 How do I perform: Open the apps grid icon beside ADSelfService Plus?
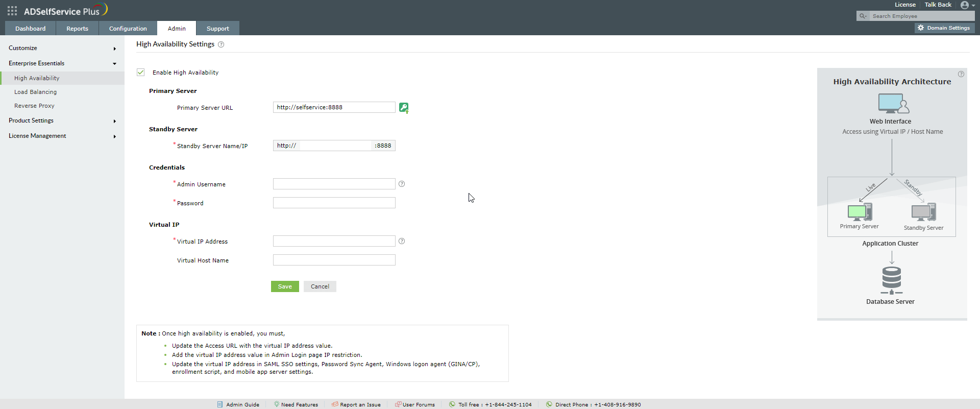coord(12,11)
